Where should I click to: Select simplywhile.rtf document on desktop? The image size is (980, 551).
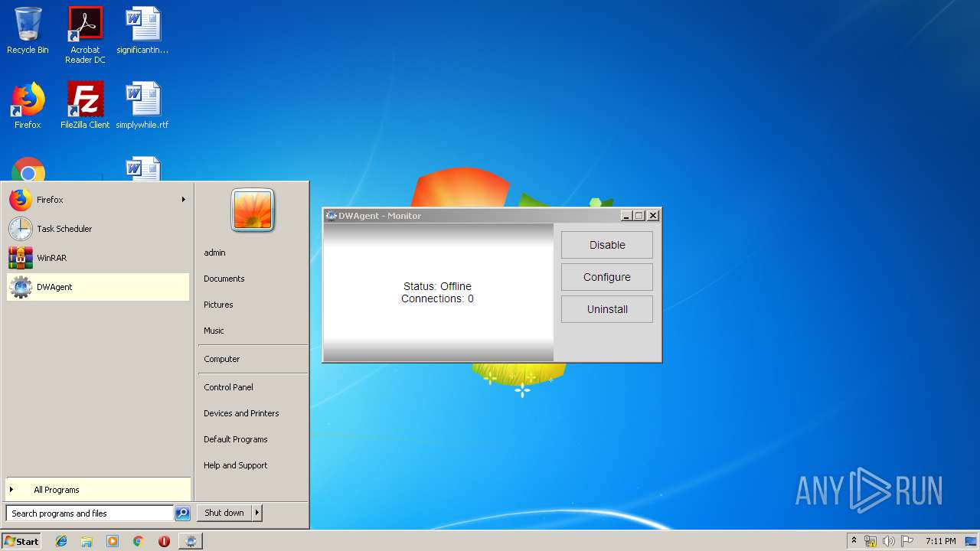pyautogui.click(x=142, y=106)
